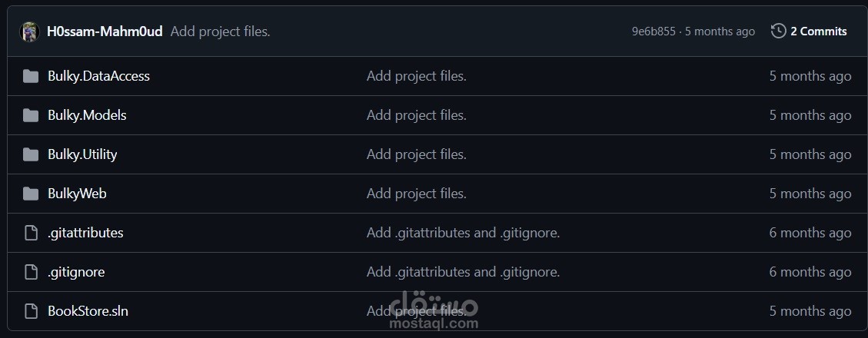Open the Bulky.Utility folder name
868x338 pixels.
coord(82,154)
